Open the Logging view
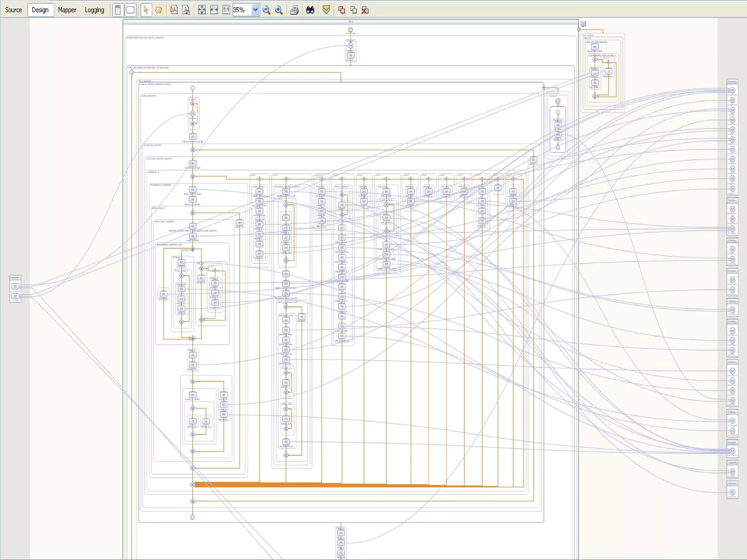This screenshot has width=747, height=560. tap(94, 10)
